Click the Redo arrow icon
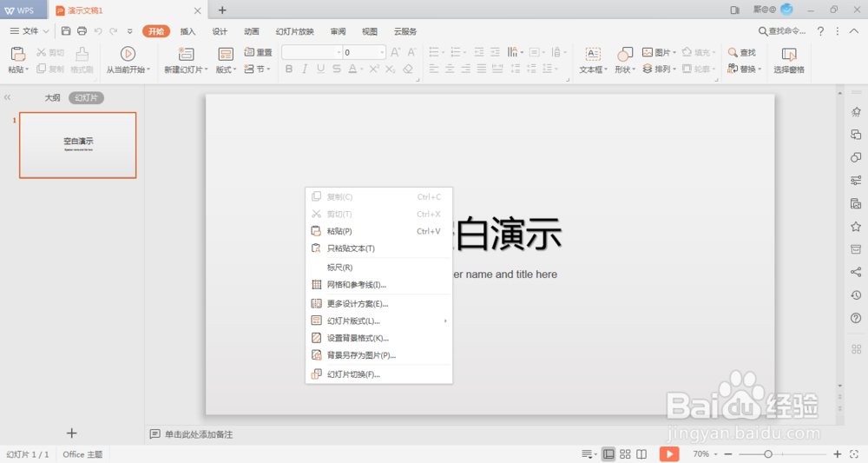 pyautogui.click(x=114, y=31)
